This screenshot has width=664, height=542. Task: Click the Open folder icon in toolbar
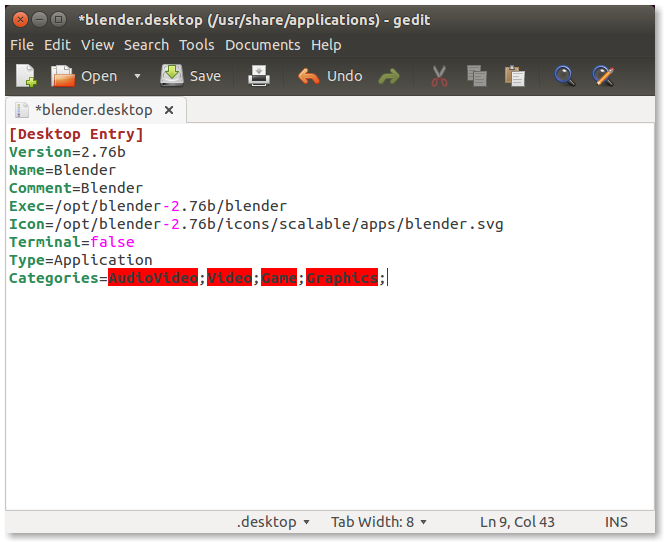[63, 76]
